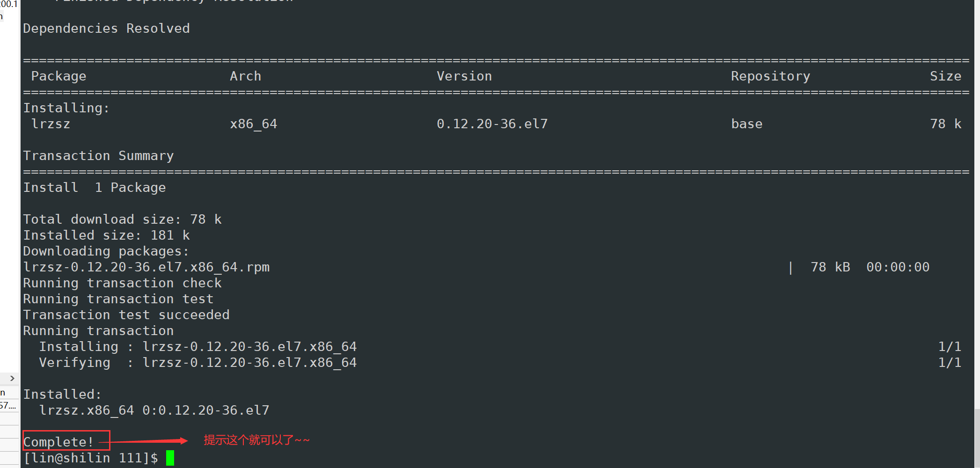Click the base repository value
The image size is (980, 468).
tap(746, 124)
